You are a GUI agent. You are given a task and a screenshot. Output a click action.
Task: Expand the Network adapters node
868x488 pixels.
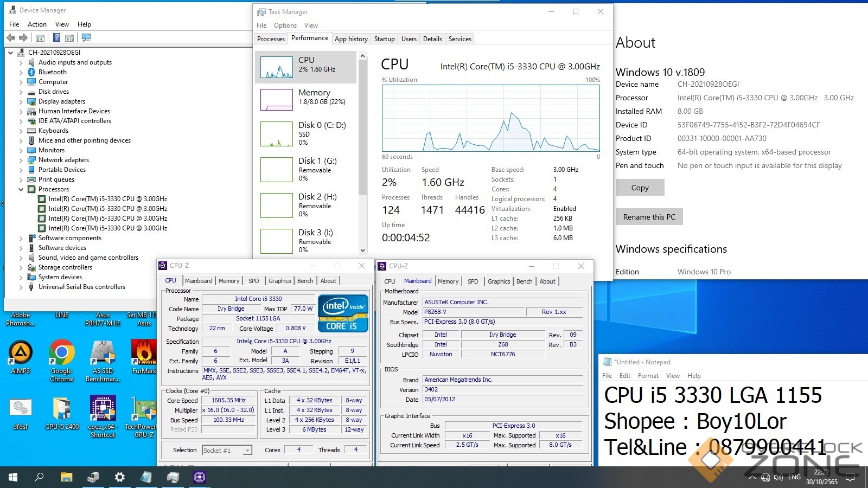21,160
